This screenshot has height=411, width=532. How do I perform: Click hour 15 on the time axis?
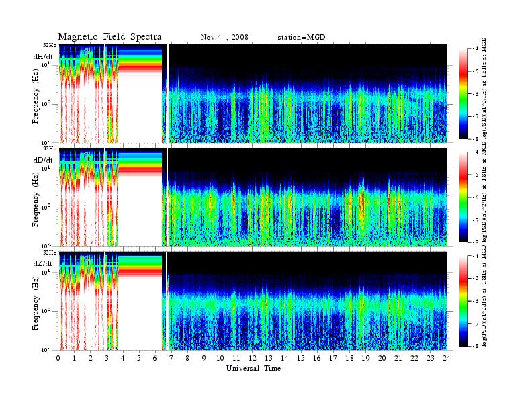[x=301, y=358]
